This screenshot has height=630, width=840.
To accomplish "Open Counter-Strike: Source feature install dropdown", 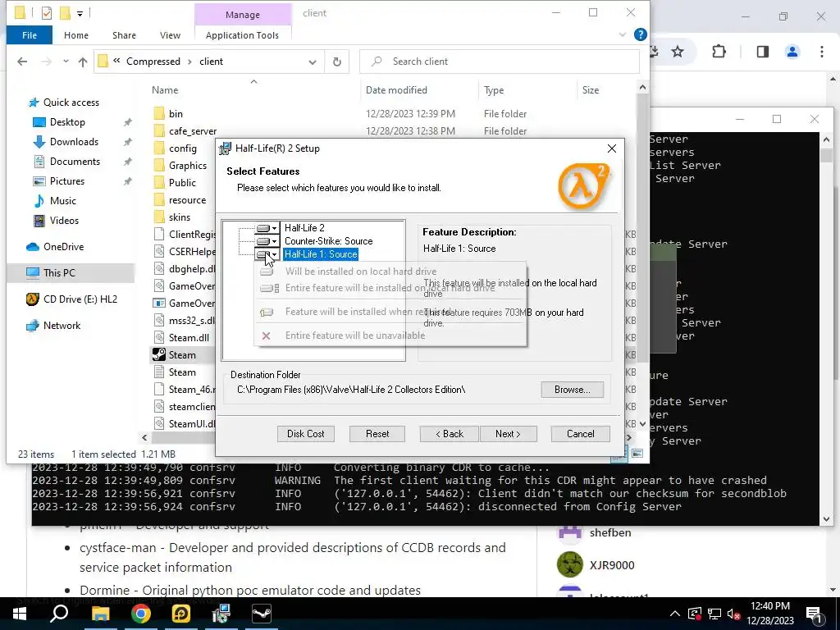I will 267,241.
